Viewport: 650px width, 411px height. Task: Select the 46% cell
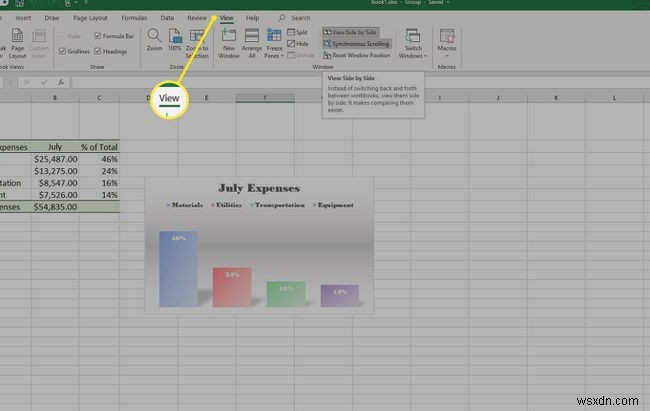[99, 159]
